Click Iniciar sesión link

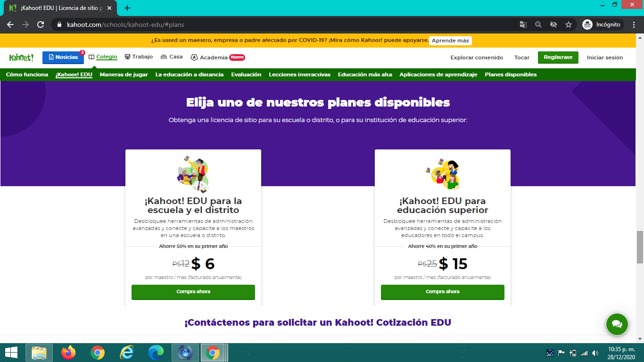(x=605, y=58)
